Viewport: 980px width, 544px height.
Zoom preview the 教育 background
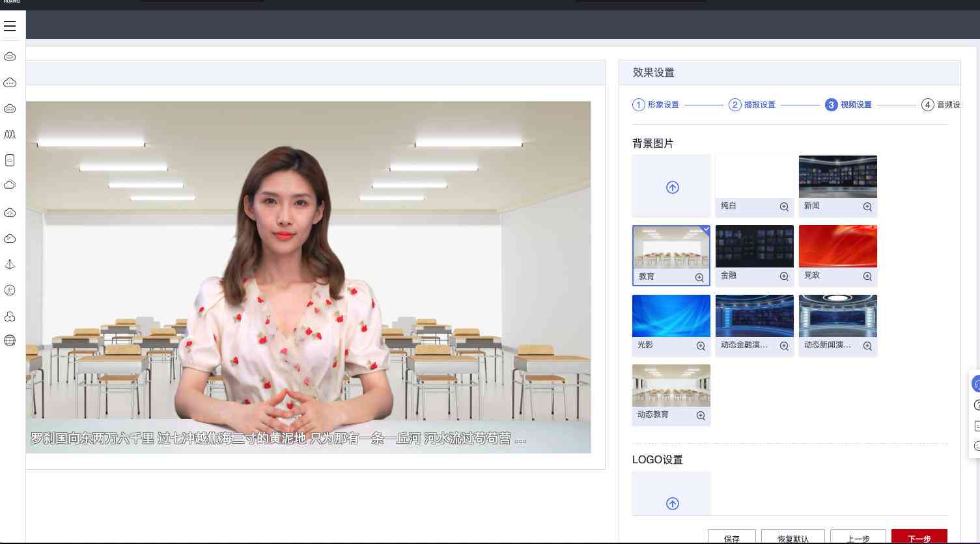pyautogui.click(x=699, y=277)
